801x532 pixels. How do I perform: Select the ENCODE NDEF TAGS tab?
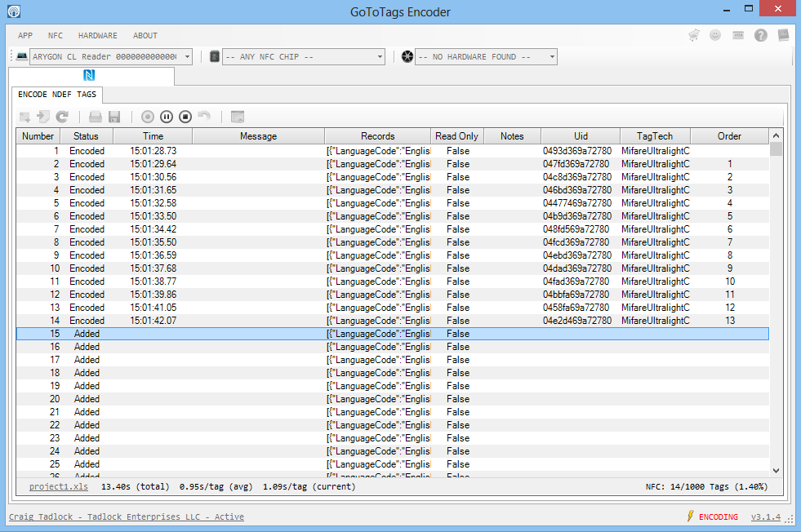[57, 95]
